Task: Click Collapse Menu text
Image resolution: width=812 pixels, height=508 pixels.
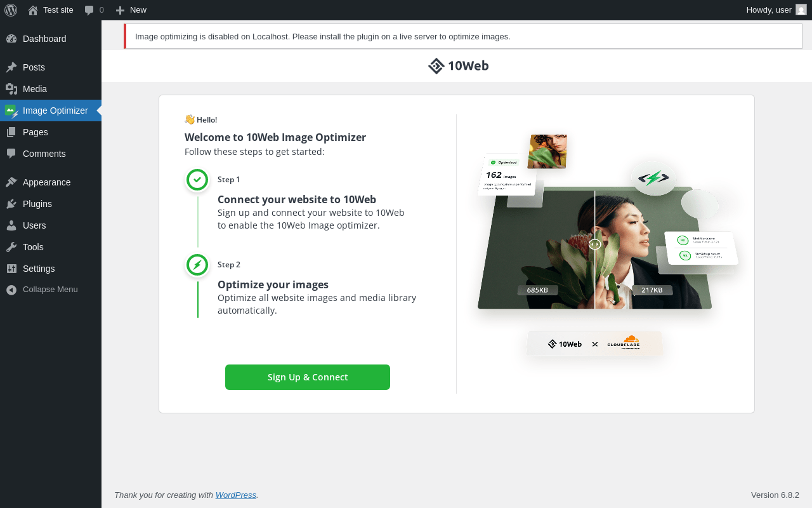Action: (x=50, y=290)
